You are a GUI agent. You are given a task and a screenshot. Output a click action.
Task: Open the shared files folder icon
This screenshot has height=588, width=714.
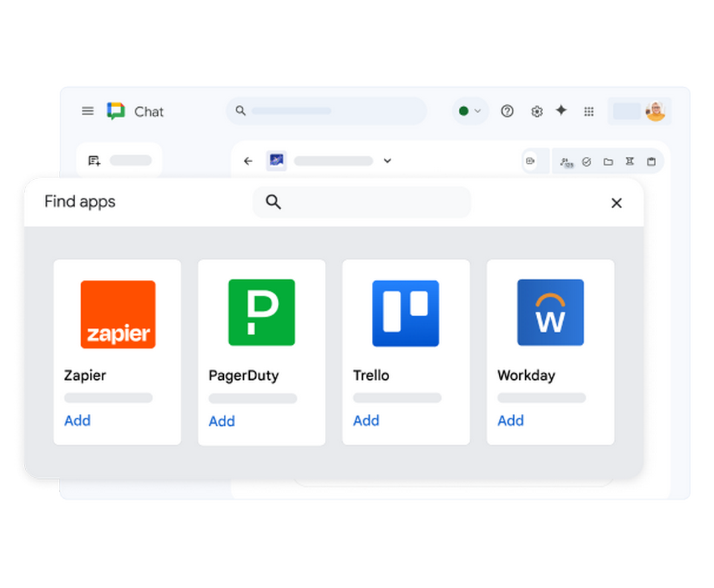(608, 161)
